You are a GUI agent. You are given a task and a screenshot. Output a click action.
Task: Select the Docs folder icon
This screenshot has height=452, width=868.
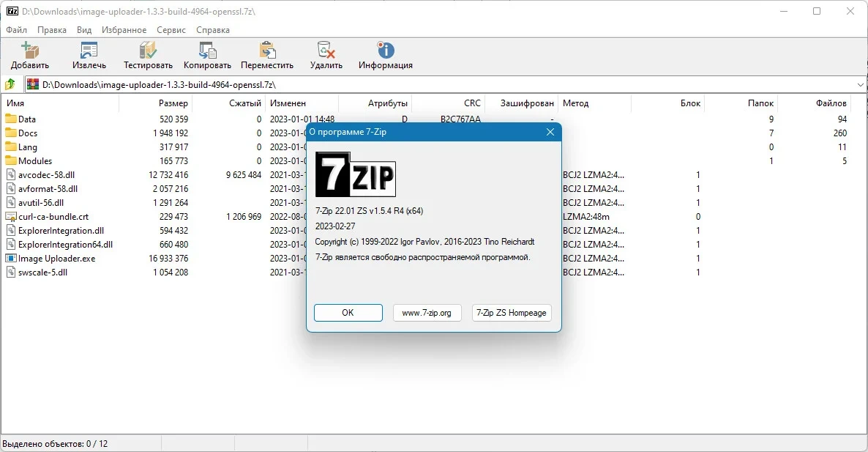coord(10,133)
